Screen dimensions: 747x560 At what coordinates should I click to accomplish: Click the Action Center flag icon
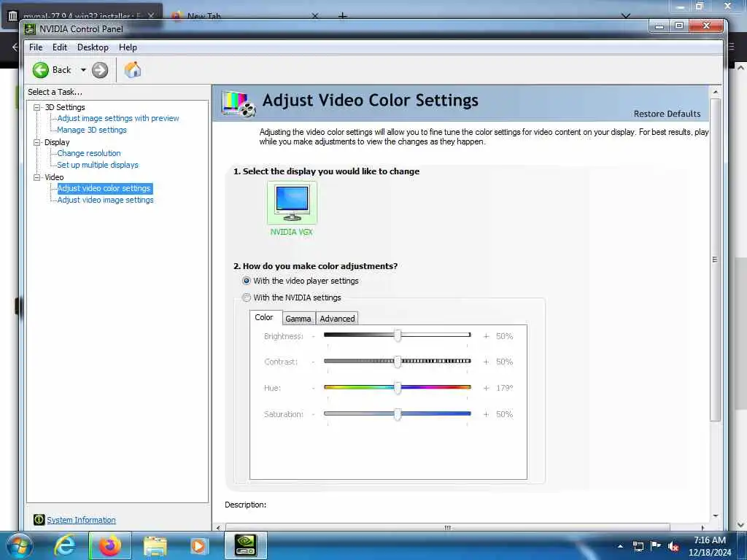pyautogui.click(x=656, y=546)
